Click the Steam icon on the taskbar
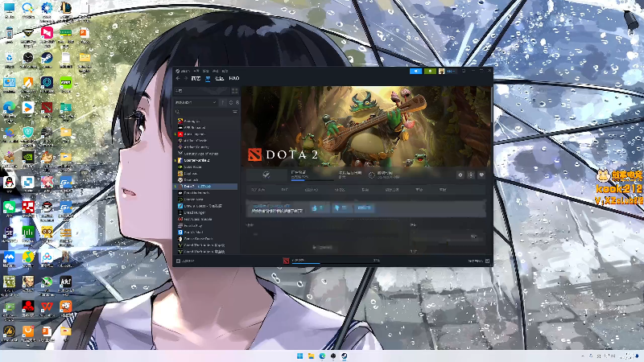644x362 pixels. click(x=345, y=356)
